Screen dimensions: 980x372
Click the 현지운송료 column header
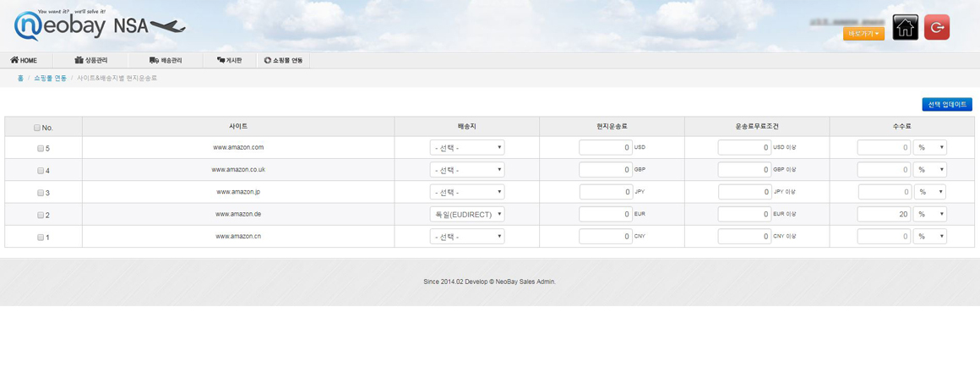[612, 126]
